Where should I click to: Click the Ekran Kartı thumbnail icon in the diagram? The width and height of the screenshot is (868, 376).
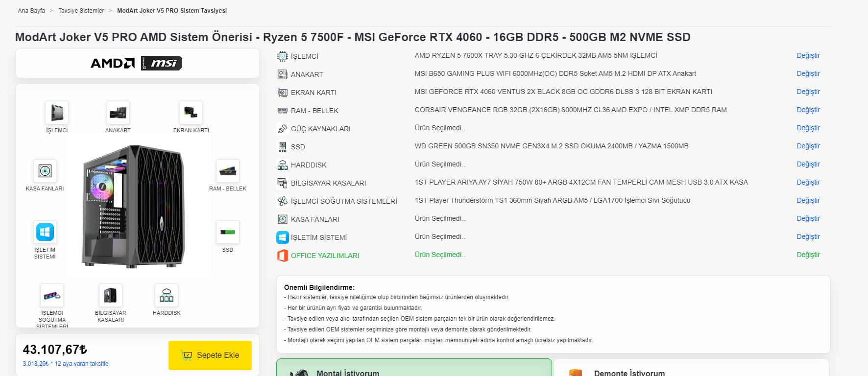click(191, 113)
